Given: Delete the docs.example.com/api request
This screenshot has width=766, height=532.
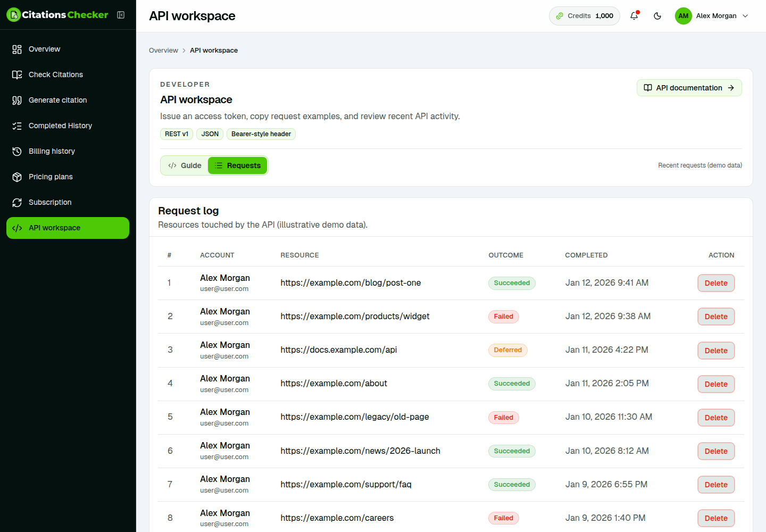Looking at the screenshot, I should [x=716, y=351].
